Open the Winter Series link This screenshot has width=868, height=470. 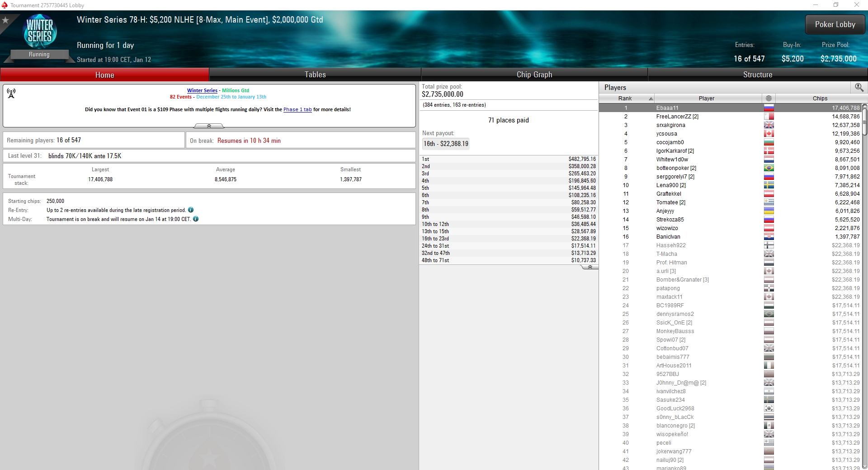click(202, 90)
